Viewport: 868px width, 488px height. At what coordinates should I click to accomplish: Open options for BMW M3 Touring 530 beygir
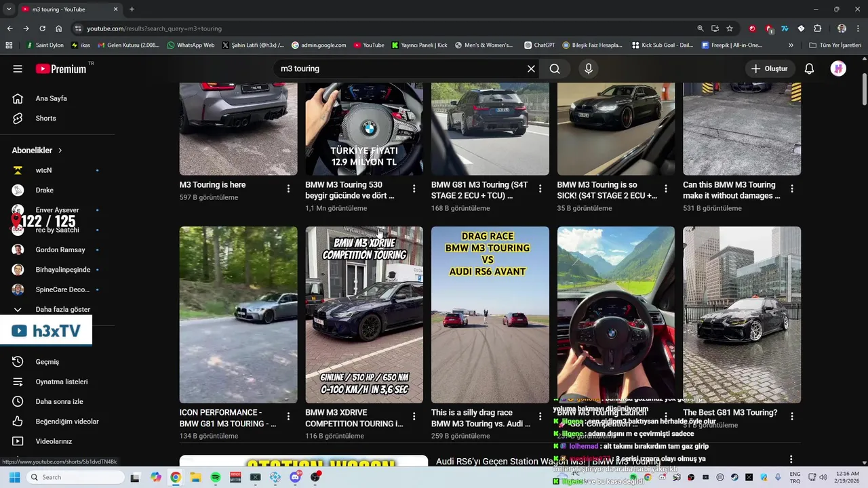[414, 189]
